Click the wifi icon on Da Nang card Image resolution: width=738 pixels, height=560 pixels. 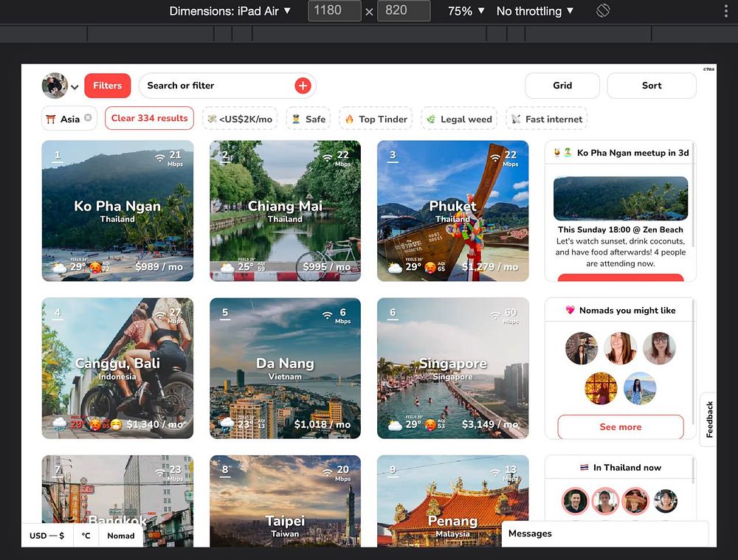[328, 315]
